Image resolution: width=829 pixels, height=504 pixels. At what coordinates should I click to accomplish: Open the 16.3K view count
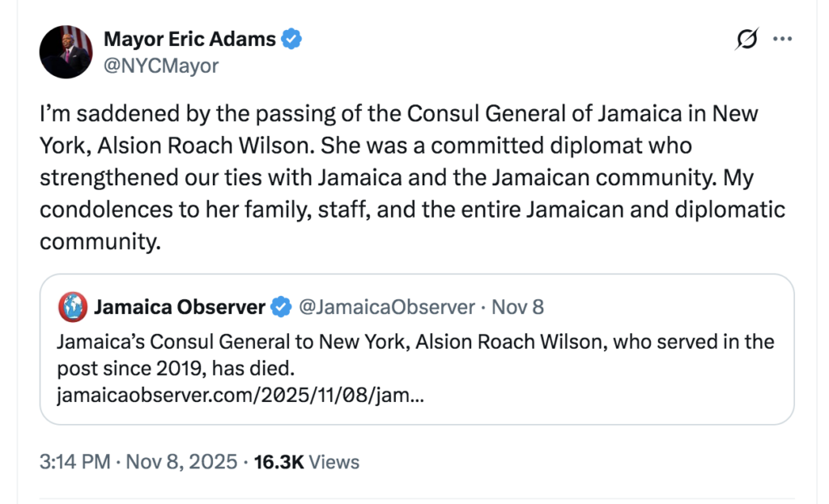(279, 462)
